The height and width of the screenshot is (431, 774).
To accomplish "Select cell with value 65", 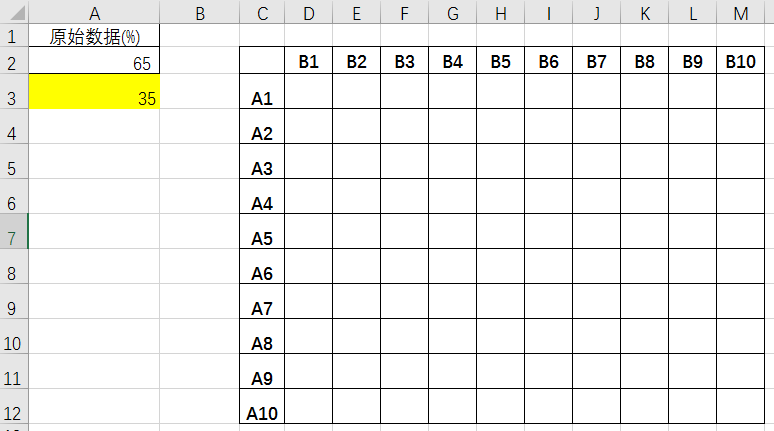I will [94, 60].
